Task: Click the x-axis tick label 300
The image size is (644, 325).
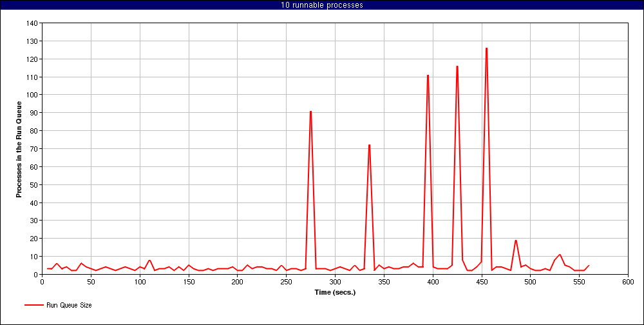Action: [x=335, y=282]
